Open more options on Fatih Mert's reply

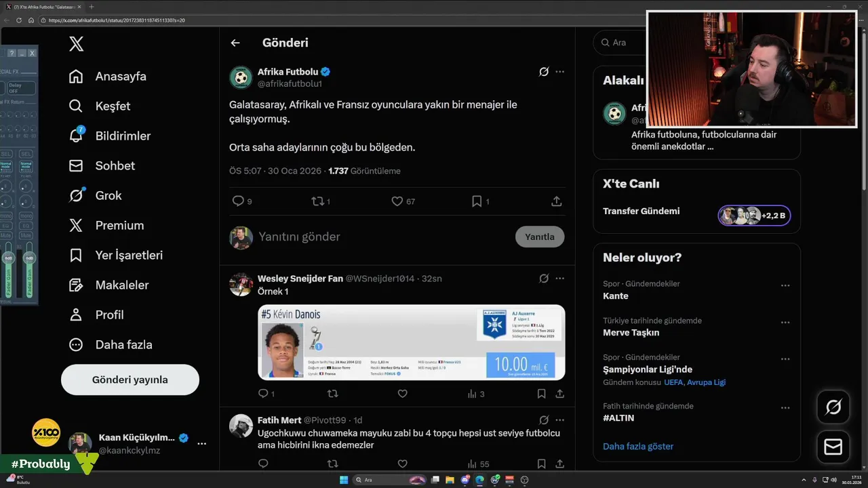point(559,420)
